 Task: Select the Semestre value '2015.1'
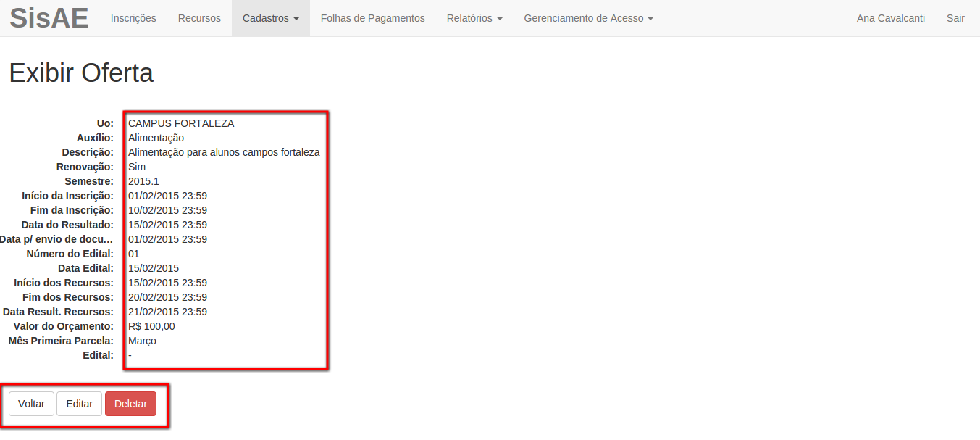click(143, 181)
